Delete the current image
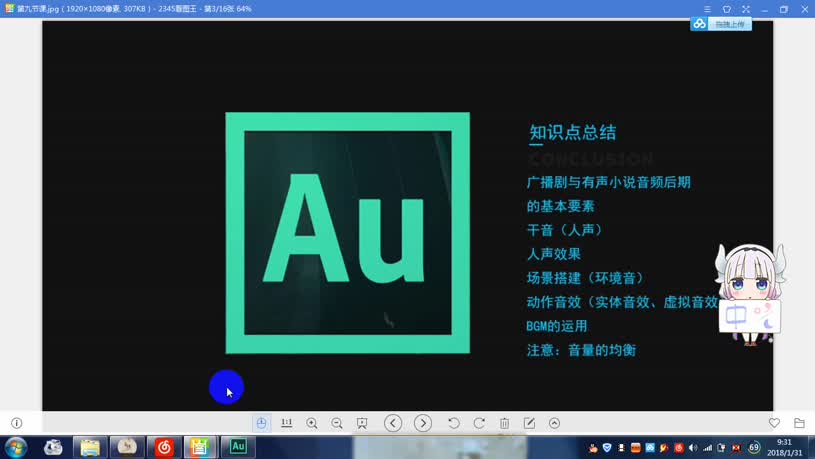The width and height of the screenshot is (815, 459). click(504, 423)
